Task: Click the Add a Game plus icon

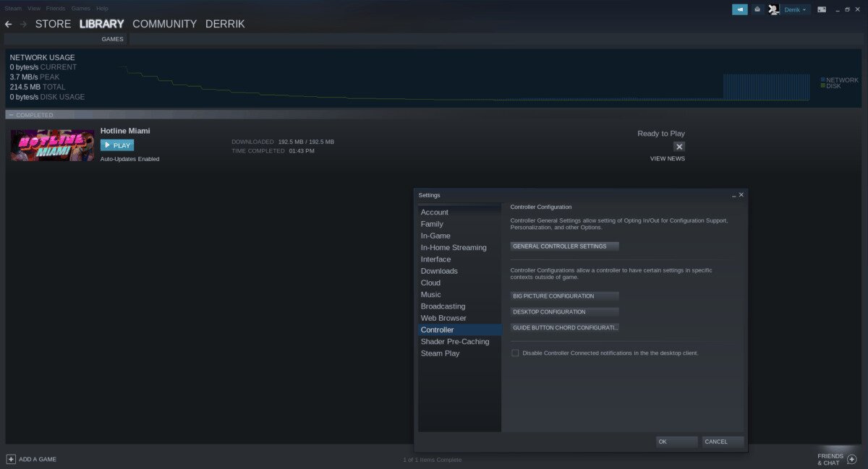Action: [x=11, y=459]
